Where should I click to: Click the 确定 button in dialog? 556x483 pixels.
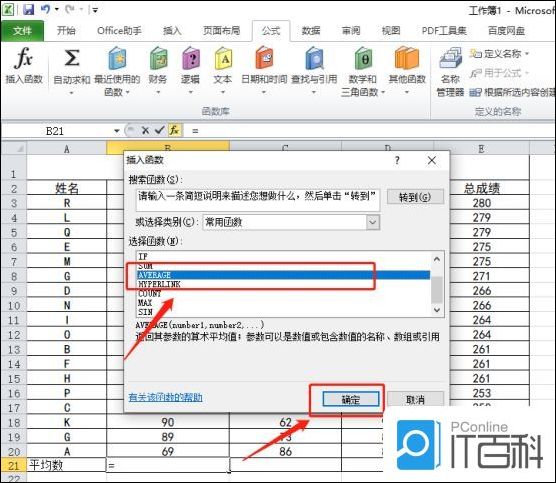coord(351,399)
